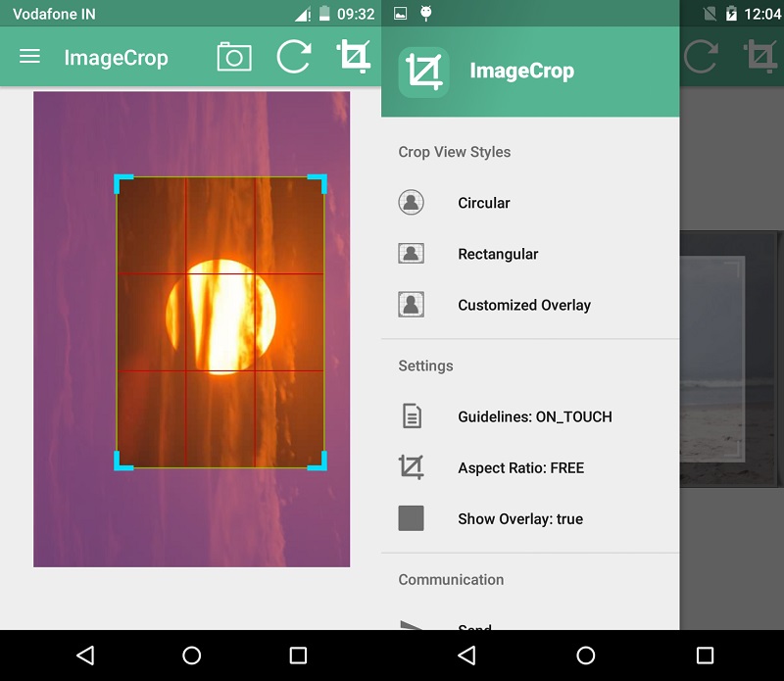Toggle the Guidelines: ON_TOUCH setting
784x681 pixels.
pos(535,416)
